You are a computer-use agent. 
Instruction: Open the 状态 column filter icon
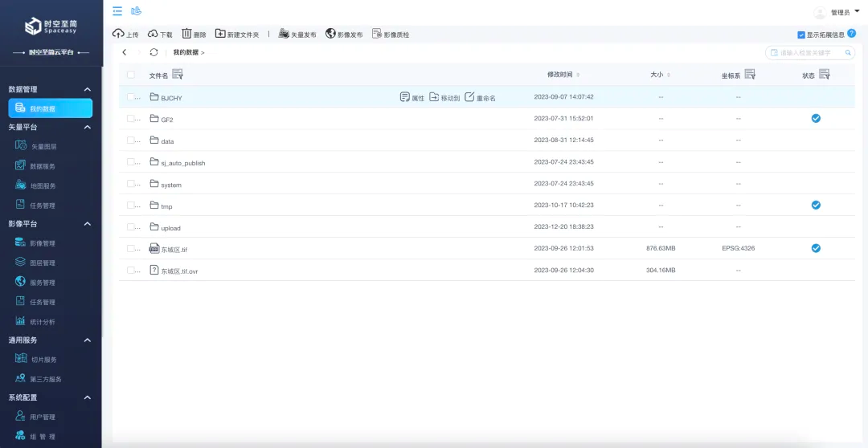[825, 74]
